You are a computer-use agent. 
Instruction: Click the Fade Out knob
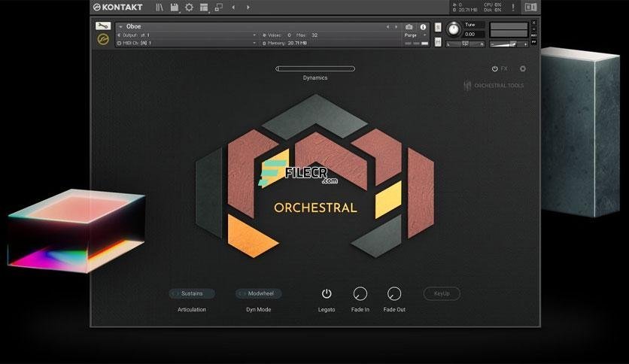click(394, 294)
